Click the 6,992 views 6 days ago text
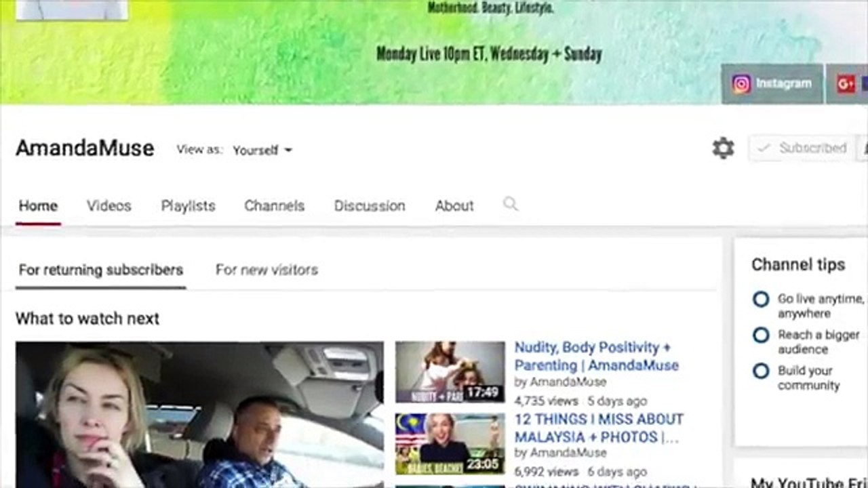Viewport: 868px width, 488px height. click(x=580, y=472)
